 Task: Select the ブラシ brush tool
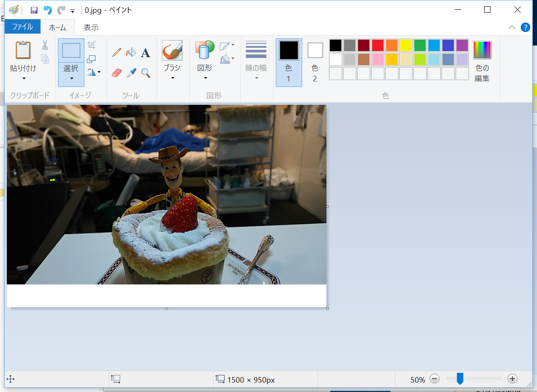pyautogui.click(x=172, y=50)
